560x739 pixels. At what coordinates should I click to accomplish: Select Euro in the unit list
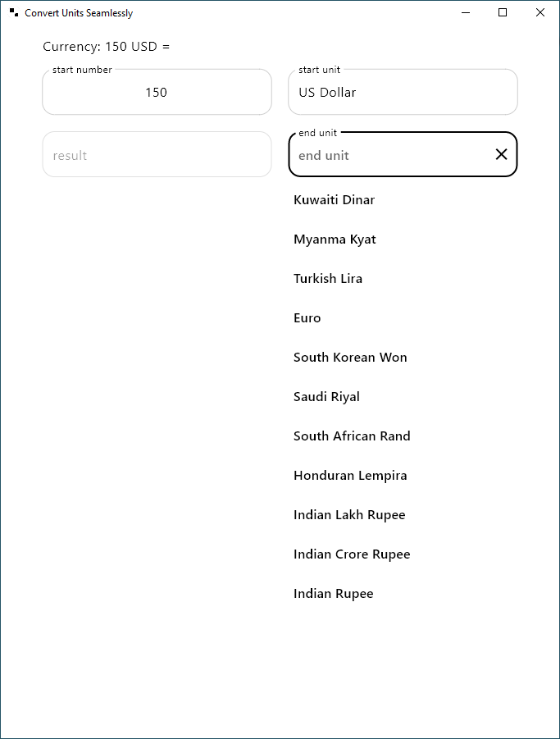click(x=403, y=318)
